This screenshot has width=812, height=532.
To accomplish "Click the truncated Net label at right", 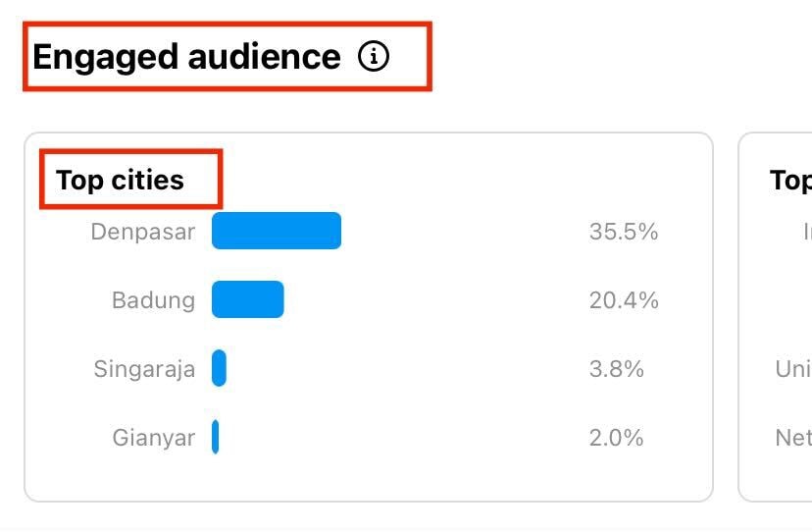I will [792, 438].
